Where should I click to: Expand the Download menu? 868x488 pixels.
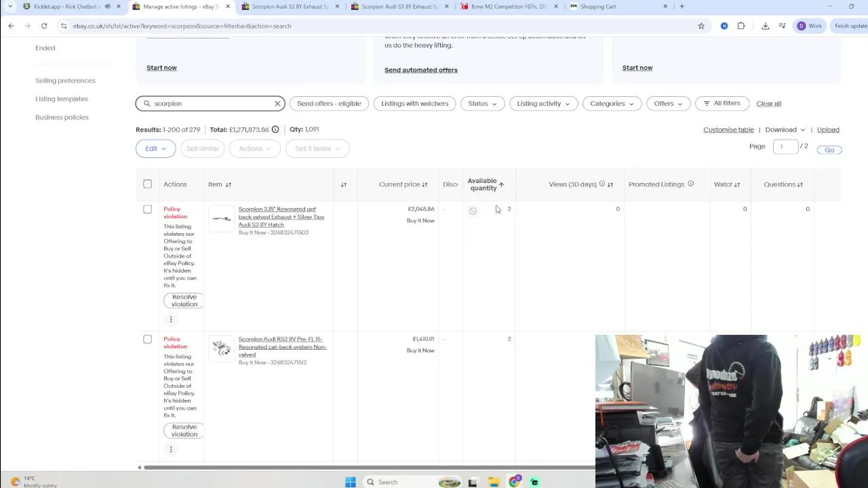(785, 129)
